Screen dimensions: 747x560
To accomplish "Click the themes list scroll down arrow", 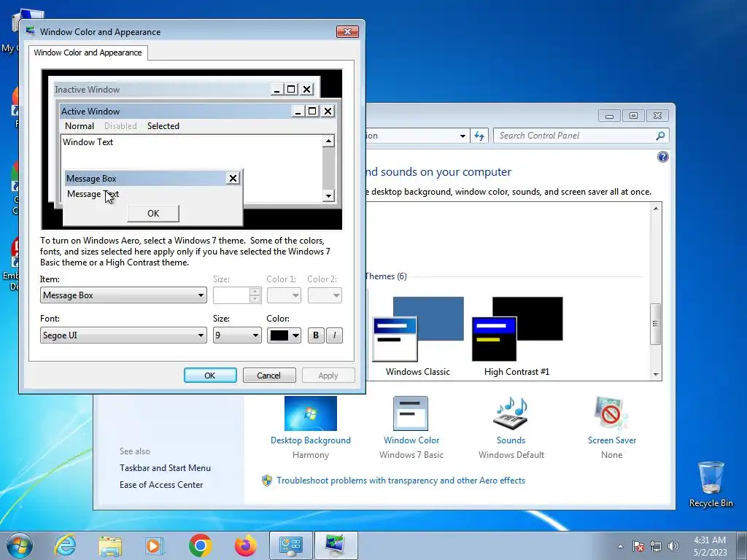I will (656, 375).
